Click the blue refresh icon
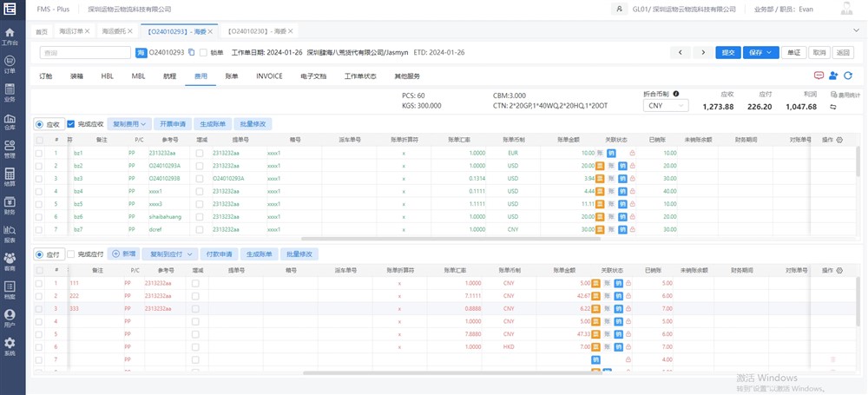868x395 pixels. click(848, 76)
